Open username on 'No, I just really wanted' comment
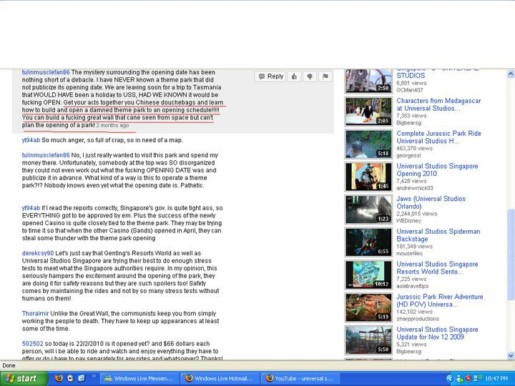Image resolution: width=515 pixels, height=386 pixels. [46, 155]
